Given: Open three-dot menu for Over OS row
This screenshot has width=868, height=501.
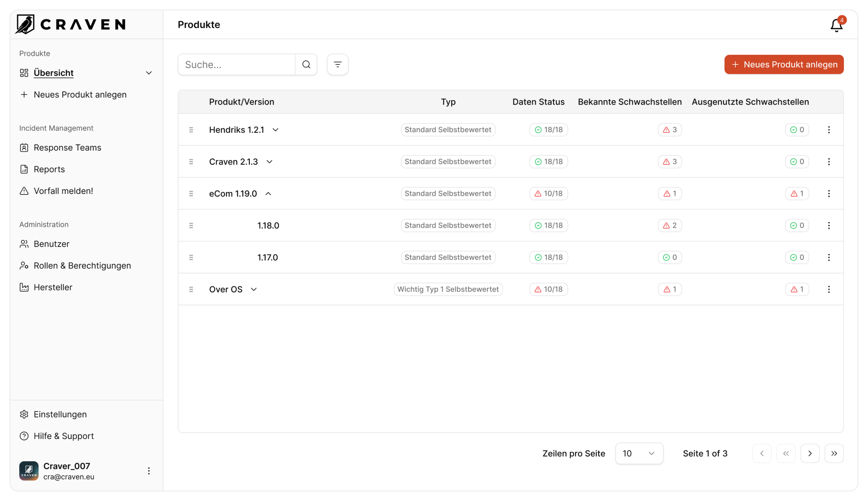Looking at the screenshot, I should [829, 289].
